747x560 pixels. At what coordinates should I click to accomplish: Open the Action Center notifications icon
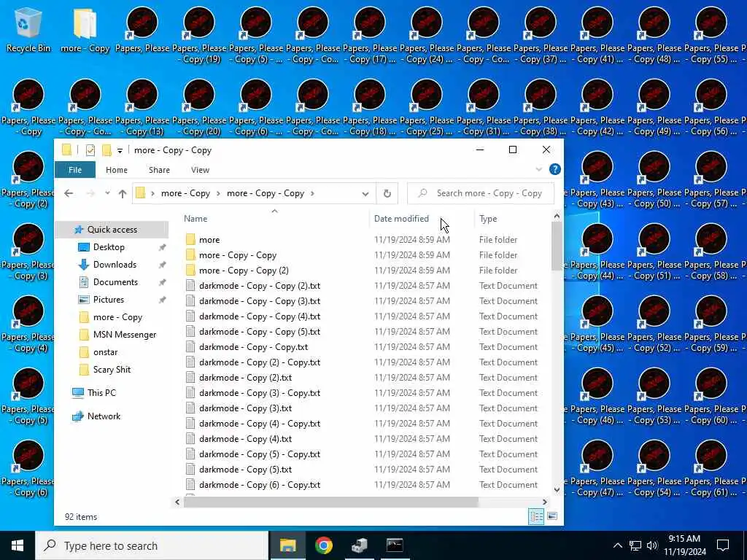pos(723,545)
